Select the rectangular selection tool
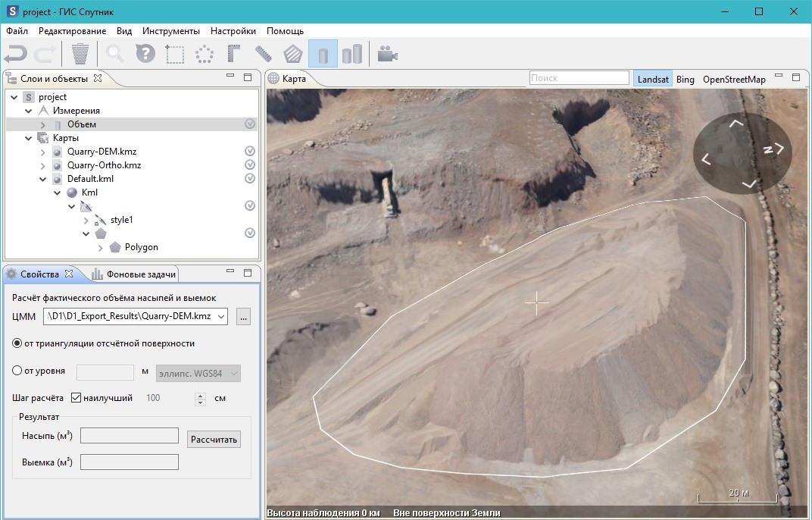Viewport: 812px width, 520px height. coord(175,54)
